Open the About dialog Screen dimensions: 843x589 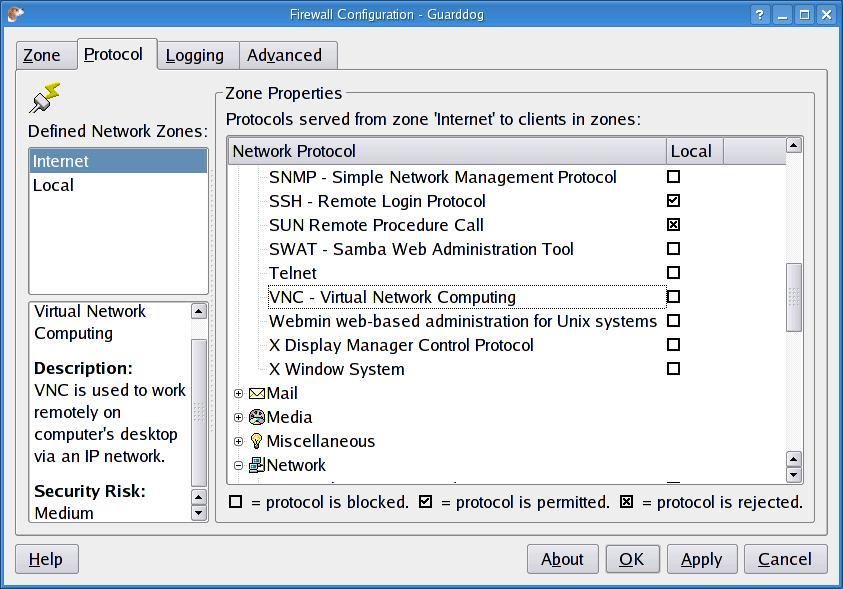click(x=563, y=559)
